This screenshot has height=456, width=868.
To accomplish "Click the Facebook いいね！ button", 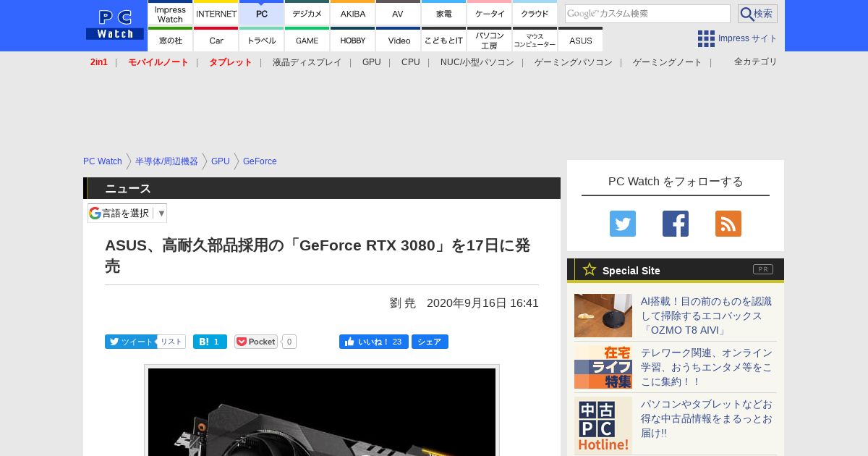I will pyautogui.click(x=373, y=342).
